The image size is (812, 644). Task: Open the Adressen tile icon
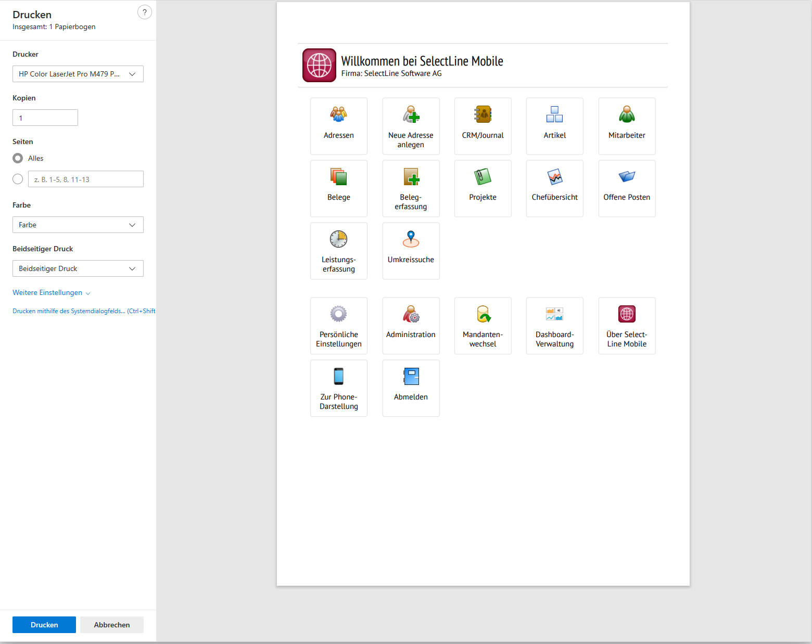tap(338, 114)
